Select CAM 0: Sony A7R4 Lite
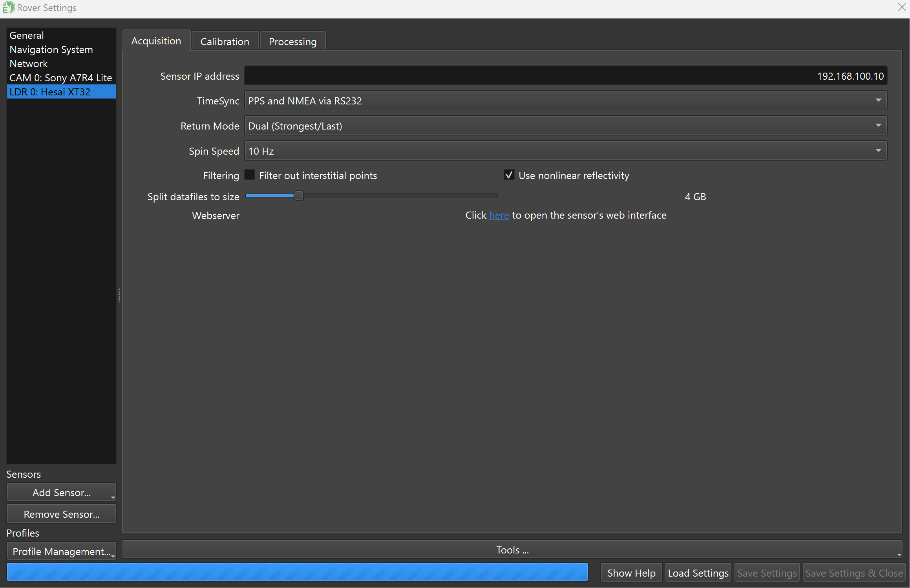The height and width of the screenshot is (588, 910). [61, 78]
